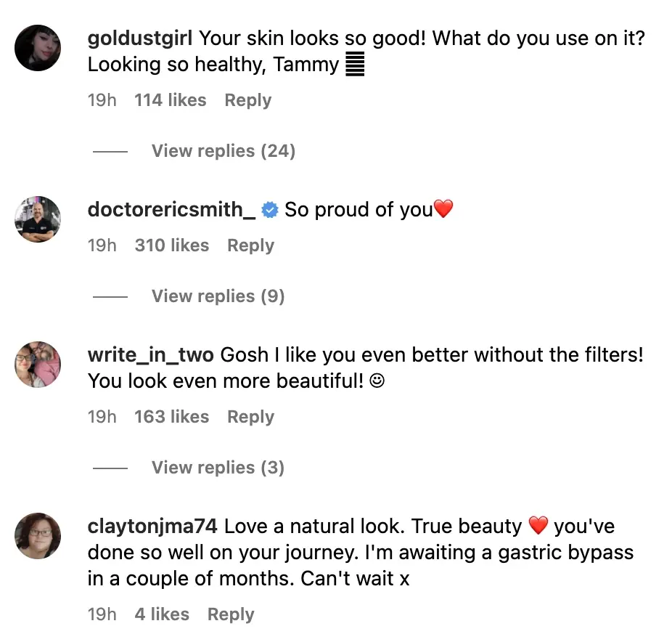Expand View replies (3)
Image resolution: width=672 pixels, height=642 pixels.
[x=218, y=468]
